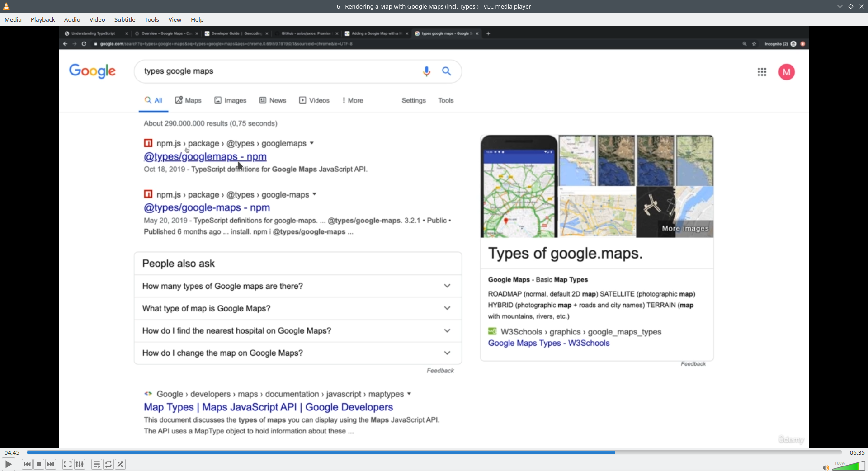Screen dimensions: 868x471
Task: Expand options arrow for googlemaps result
Action: coord(312,143)
